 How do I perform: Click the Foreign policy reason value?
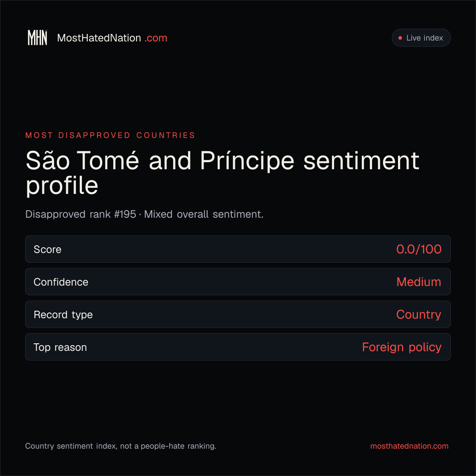point(402,347)
